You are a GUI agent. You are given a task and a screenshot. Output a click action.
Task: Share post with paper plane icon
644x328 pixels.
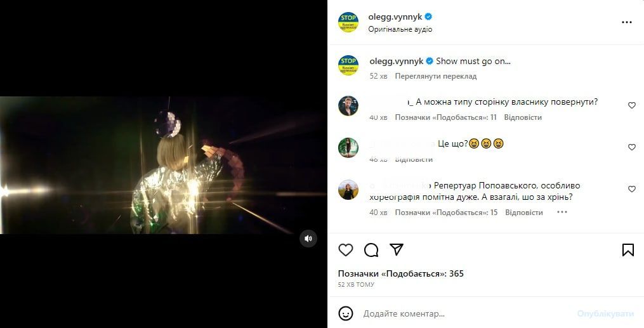coord(397,250)
